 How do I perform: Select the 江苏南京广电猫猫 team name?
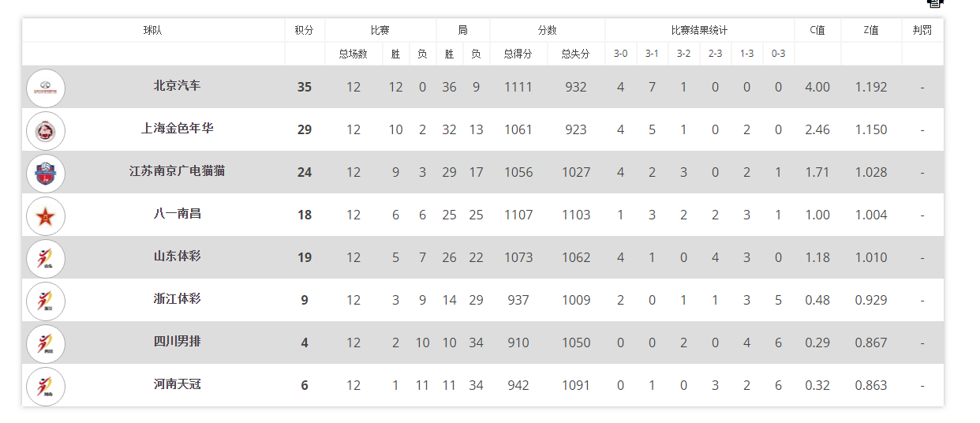pyautogui.click(x=177, y=171)
